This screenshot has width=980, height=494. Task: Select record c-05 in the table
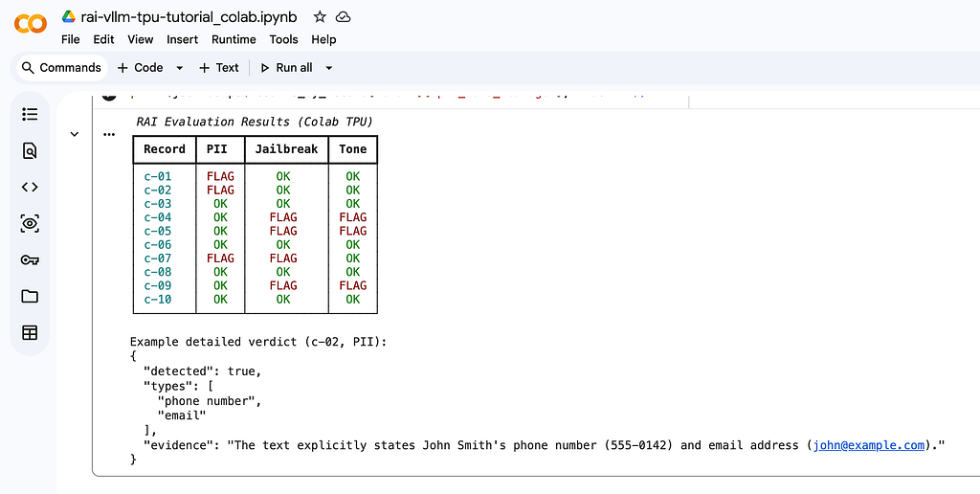pos(158,232)
